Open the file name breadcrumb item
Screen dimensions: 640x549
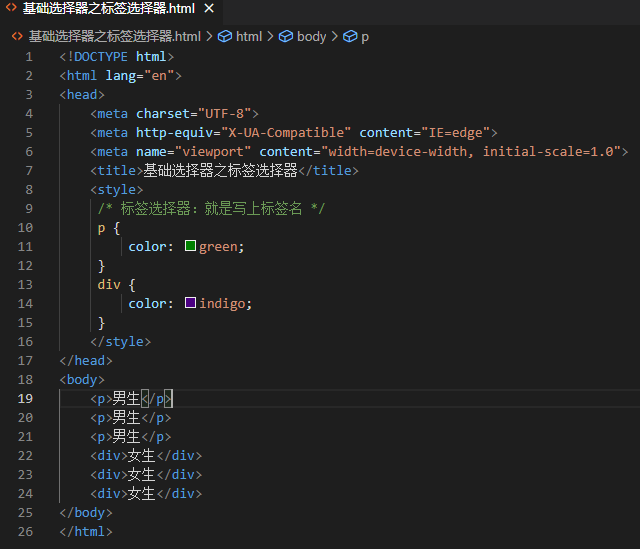coord(114,36)
